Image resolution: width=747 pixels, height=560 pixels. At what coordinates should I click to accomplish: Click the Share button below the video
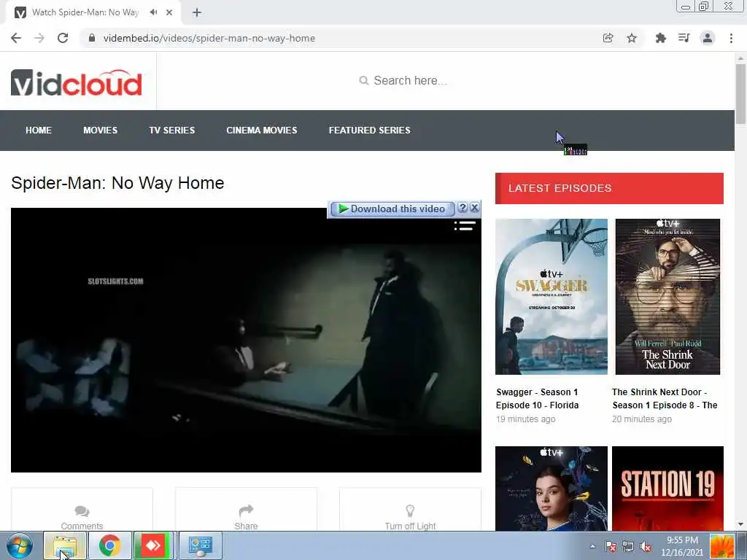click(x=246, y=510)
